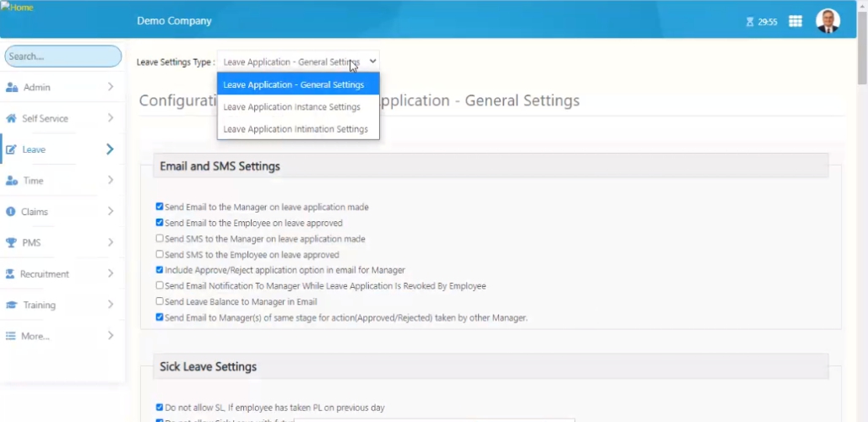868x422 pixels.
Task: Click the Leave edit icon in sidebar
Action: click(x=12, y=149)
